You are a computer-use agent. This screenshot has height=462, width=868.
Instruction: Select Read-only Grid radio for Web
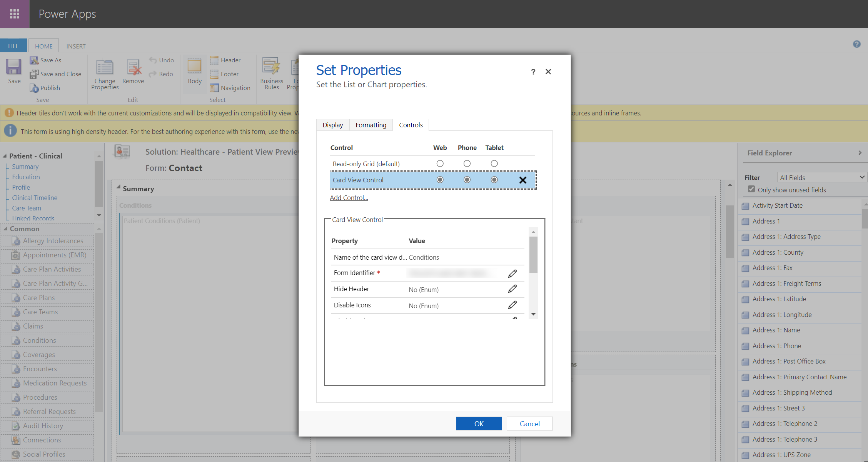(x=440, y=164)
